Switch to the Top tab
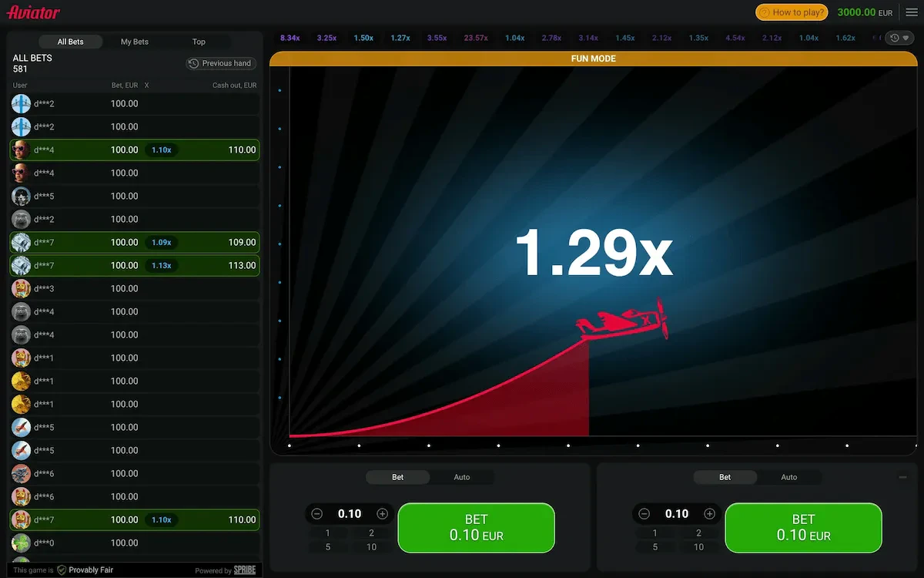924x578 pixels. coord(199,42)
